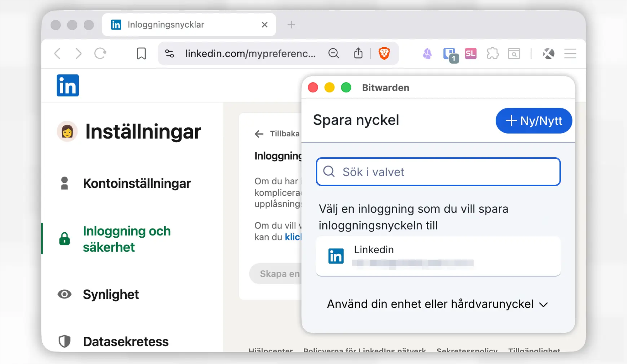This screenshot has height=364, width=627.
Task: Focus the Sök i valvet search field
Action: click(438, 172)
